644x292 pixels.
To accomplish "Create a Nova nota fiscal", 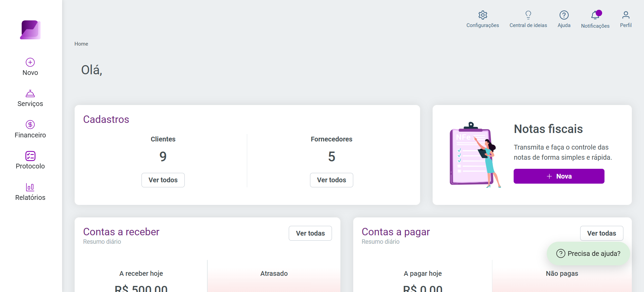I will [559, 176].
